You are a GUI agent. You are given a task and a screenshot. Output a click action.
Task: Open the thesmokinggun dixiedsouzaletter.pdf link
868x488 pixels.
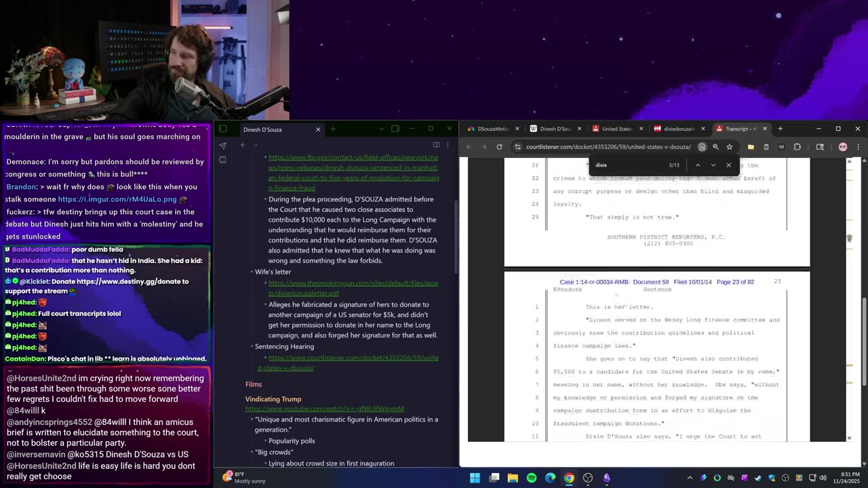(x=353, y=288)
